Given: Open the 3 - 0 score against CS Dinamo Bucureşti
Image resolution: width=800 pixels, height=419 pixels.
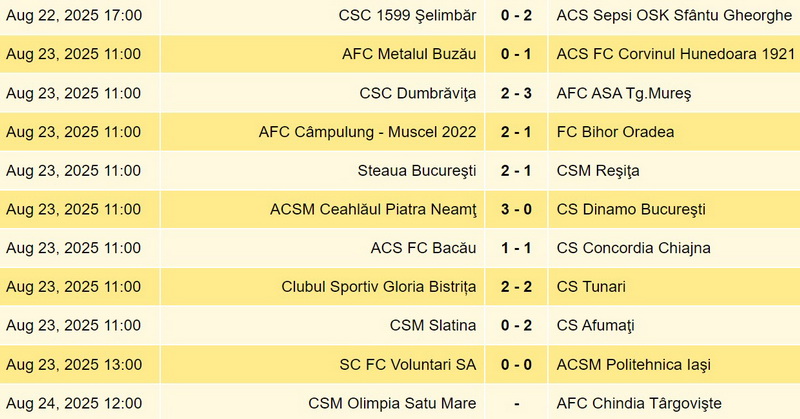Looking at the screenshot, I should pos(516,209).
